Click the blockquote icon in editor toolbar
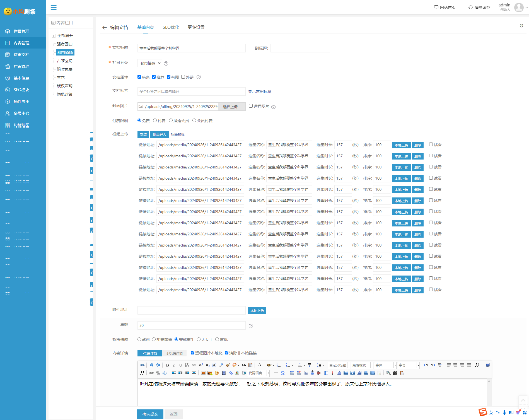The width and height of the screenshot is (529, 420). (244, 365)
